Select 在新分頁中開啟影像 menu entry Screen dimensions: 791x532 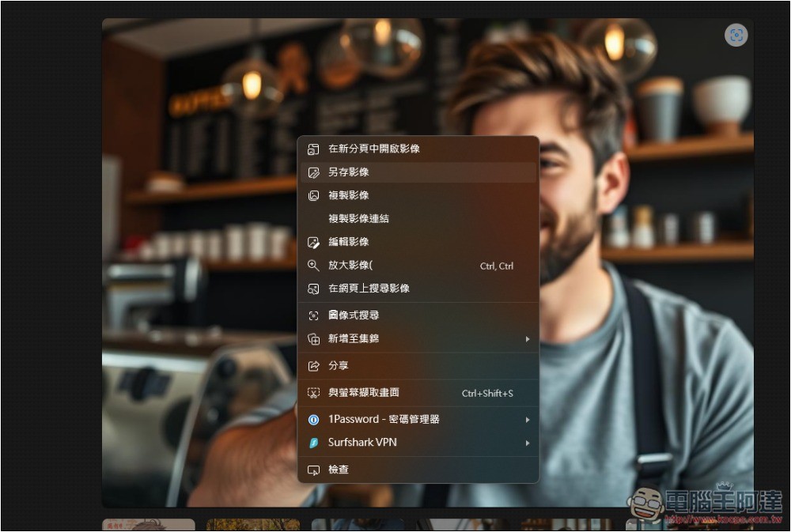click(x=418, y=149)
